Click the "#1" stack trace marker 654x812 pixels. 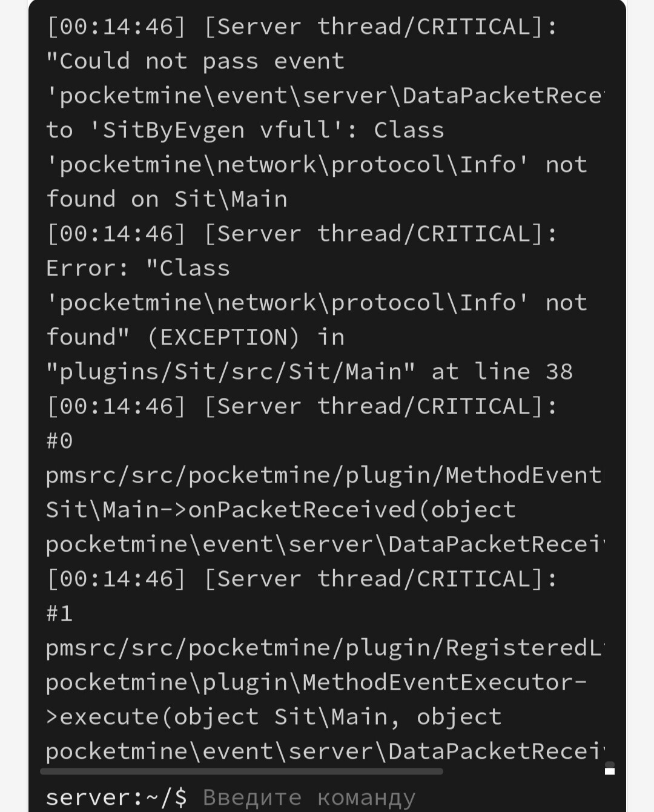60,613
